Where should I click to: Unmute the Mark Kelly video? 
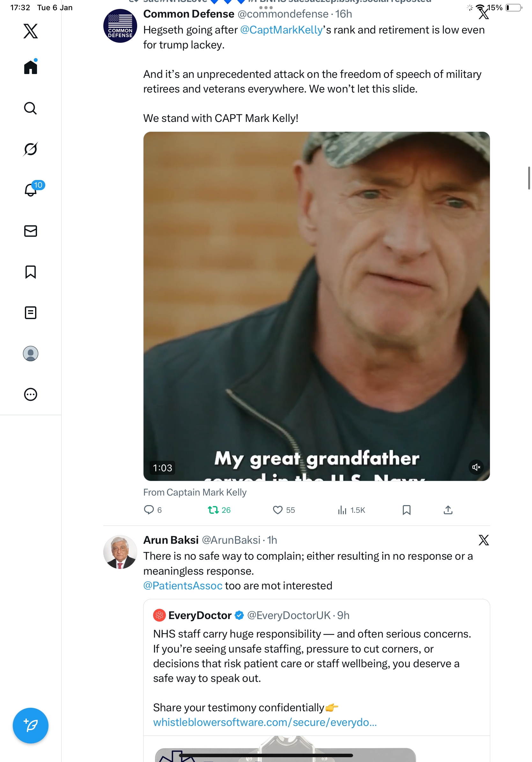click(476, 467)
